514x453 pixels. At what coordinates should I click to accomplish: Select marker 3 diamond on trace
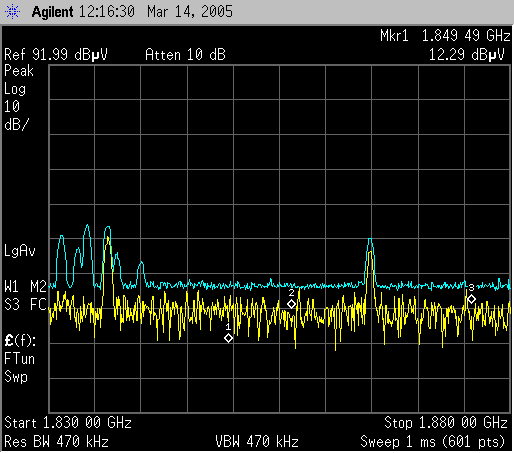coord(471,299)
